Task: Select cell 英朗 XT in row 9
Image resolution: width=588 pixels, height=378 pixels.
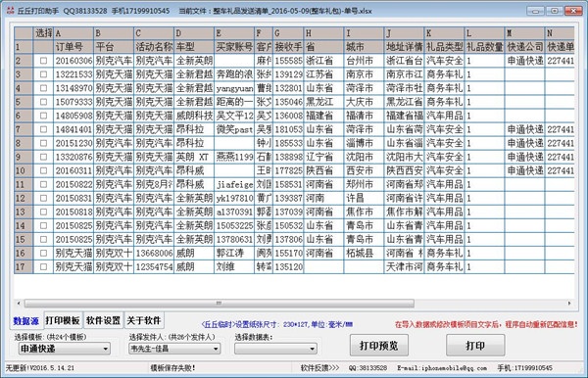Action: pos(194,157)
